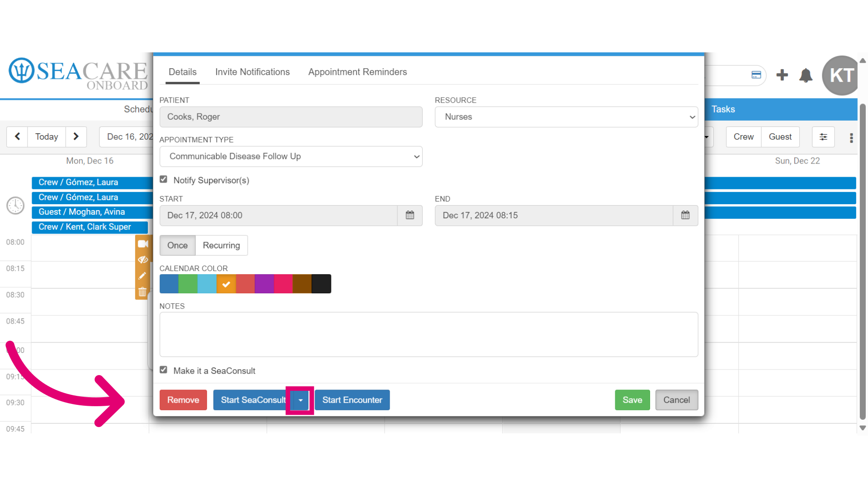Image resolution: width=868 pixels, height=488 pixels.
Task: Open the Start date calendar picker
Action: click(410, 216)
